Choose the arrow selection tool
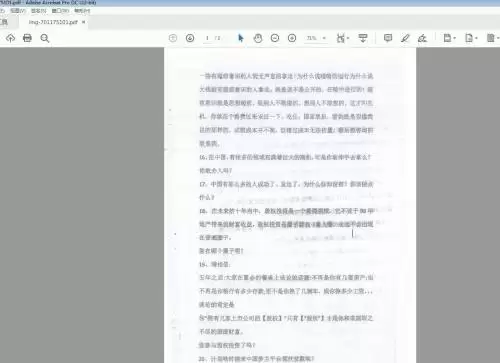 [241, 38]
